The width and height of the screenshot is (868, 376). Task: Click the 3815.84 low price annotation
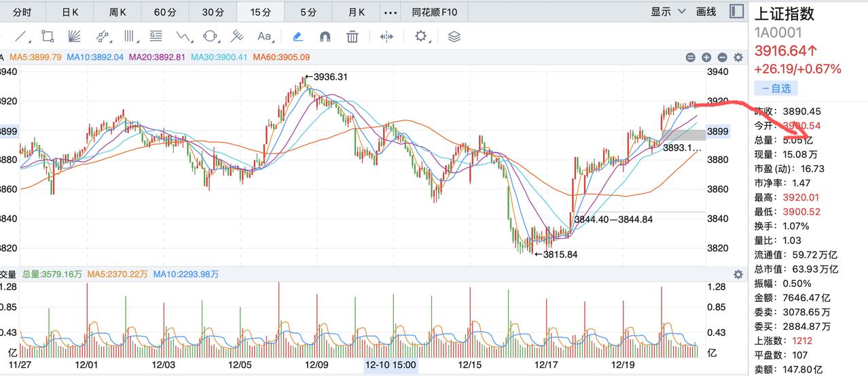click(x=556, y=254)
